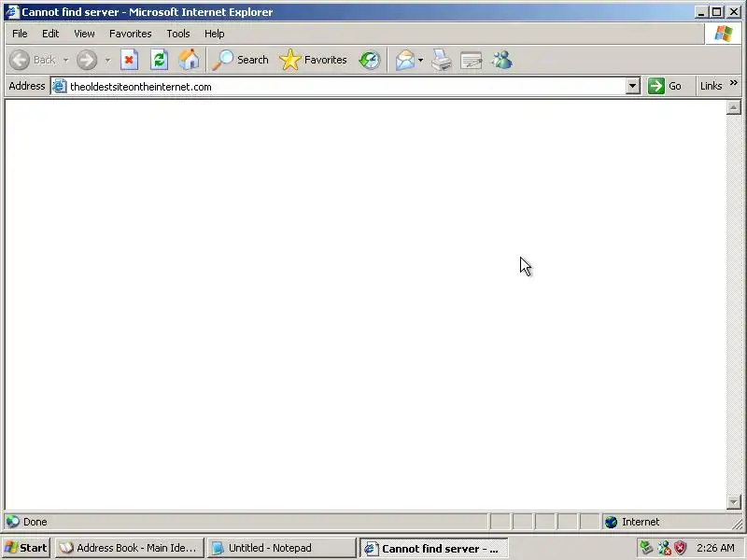This screenshot has width=747, height=560.
Task: Open the Favorites menu
Action: tap(130, 34)
